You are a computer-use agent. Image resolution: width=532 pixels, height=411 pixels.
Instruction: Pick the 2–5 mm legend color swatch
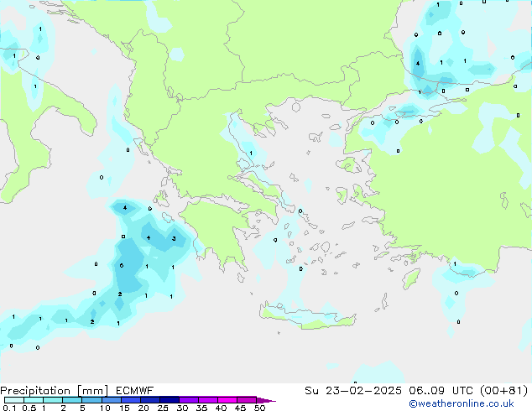pos(72,400)
